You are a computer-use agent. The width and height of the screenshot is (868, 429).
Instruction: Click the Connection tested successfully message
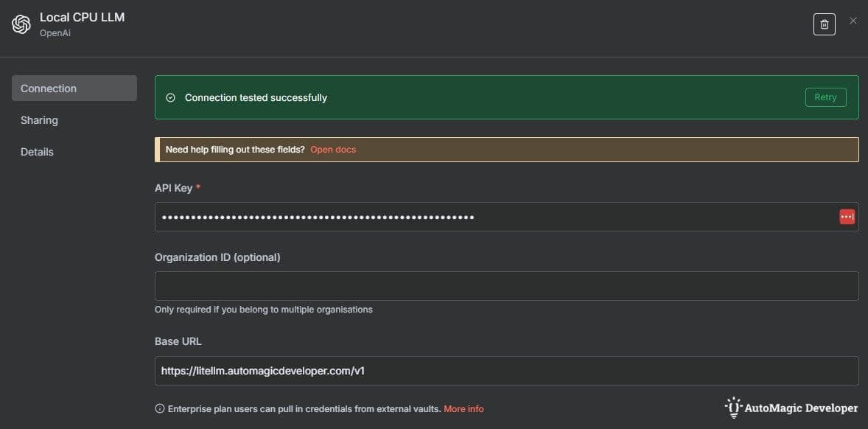click(256, 97)
